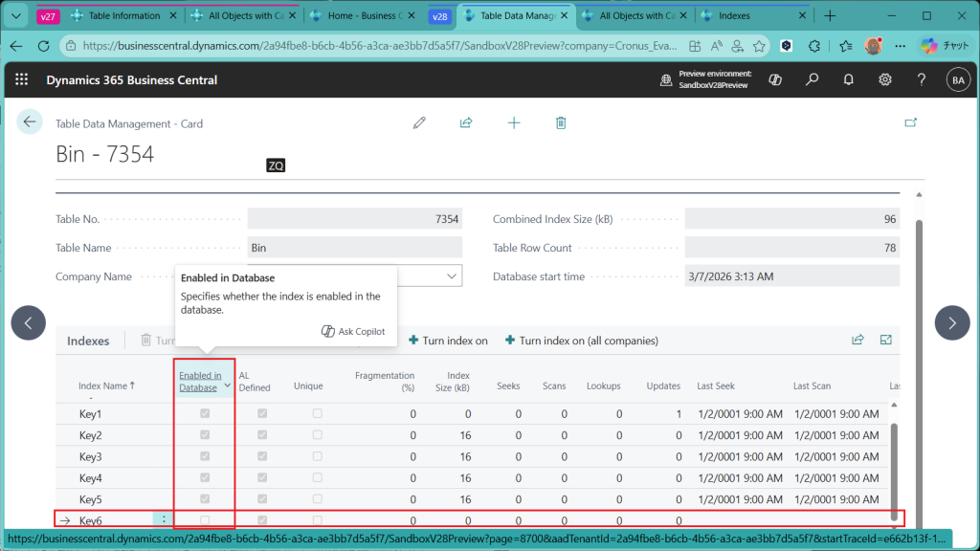This screenshot has width=980, height=551.
Task: Open card in new window icon
Action: click(910, 122)
